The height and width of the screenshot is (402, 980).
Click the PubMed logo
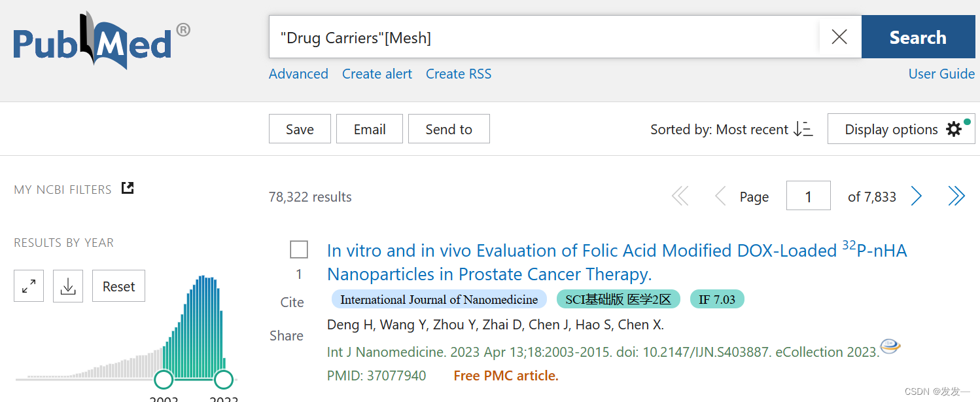pos(101,41)
